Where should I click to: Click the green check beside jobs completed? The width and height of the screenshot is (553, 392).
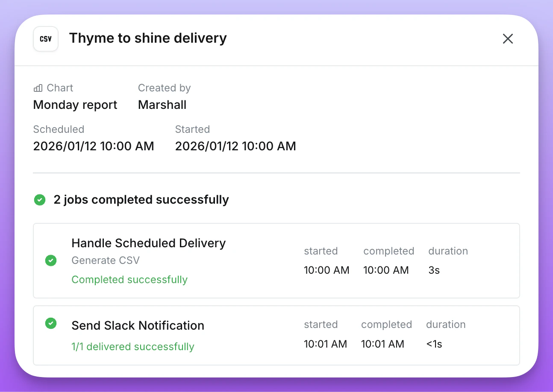[40, 200]
